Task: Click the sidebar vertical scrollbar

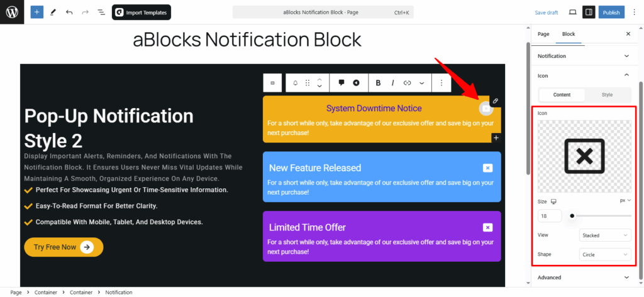Action: [x=641, y=180]
